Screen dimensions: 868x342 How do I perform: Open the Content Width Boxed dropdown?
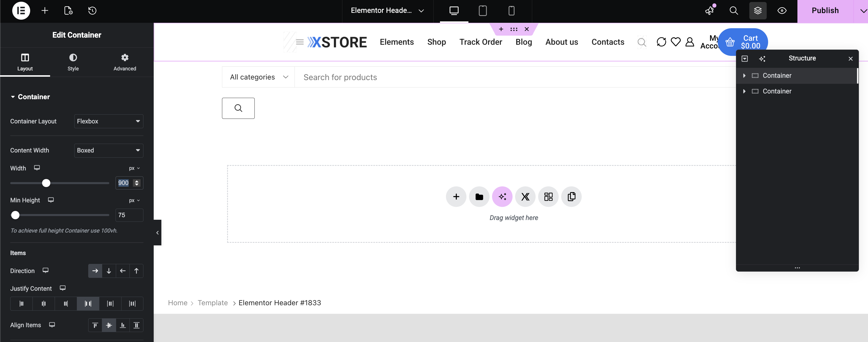[108, 150]
